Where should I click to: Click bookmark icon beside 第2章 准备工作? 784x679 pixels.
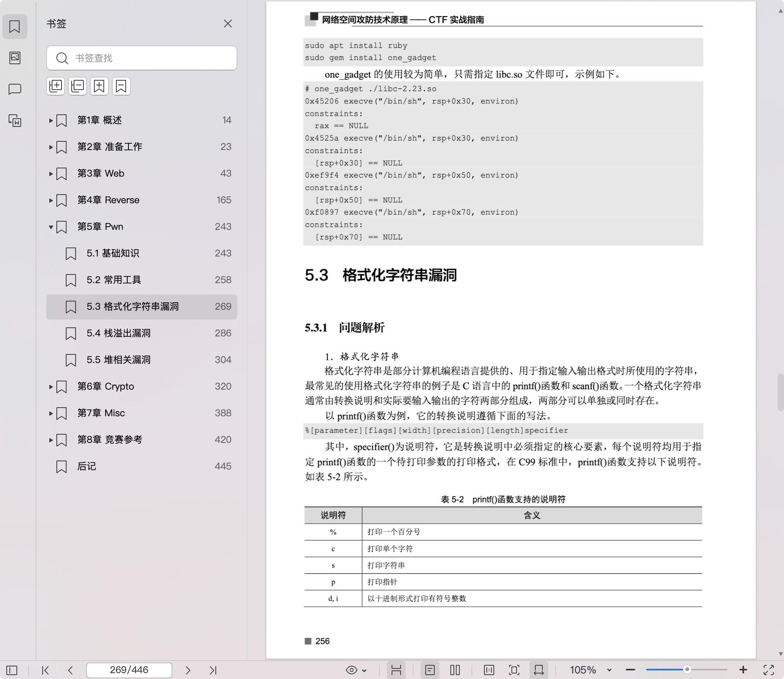[x=61, y=147]
